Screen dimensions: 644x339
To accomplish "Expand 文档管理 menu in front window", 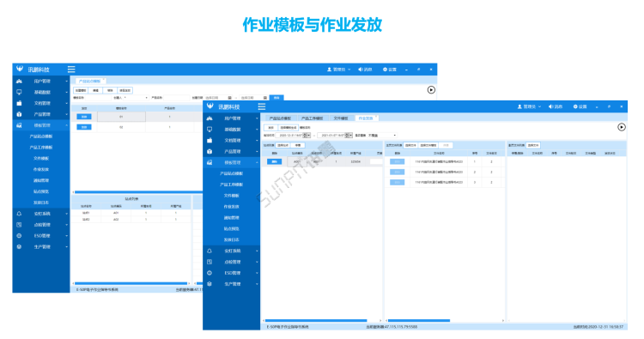I will click(257, 141).
